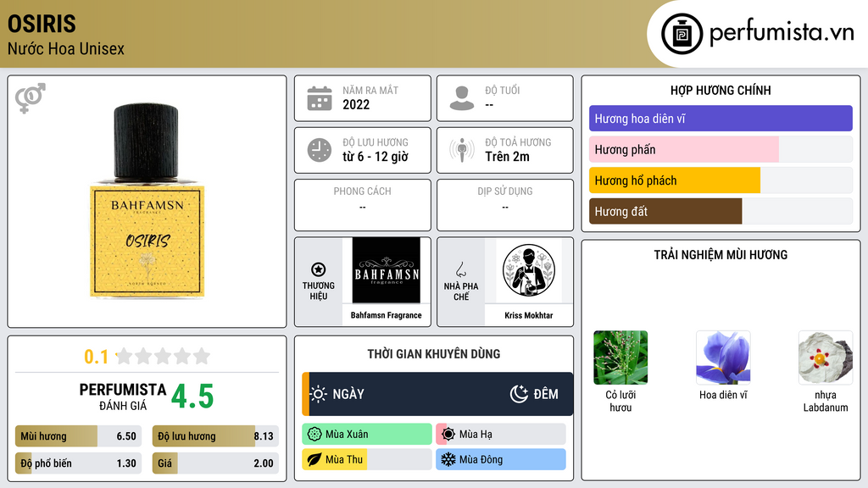
Task: Click the sun icon in Mùa Hạ
Action: tap(448, 435)
